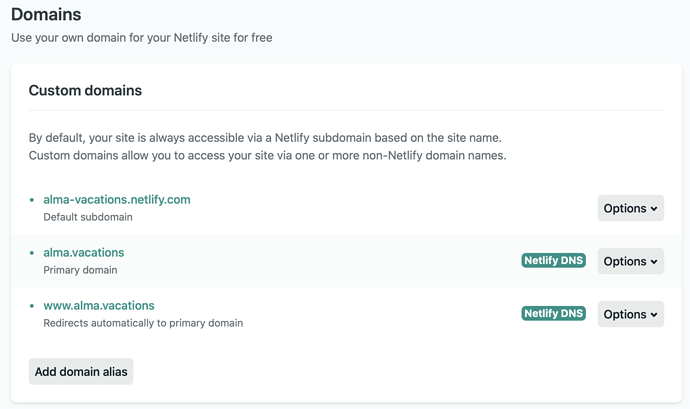The height and width of the screenshot is (409, 690).
Task: Open the alma-vacations.netlify.com link
Action: (116, 200)
